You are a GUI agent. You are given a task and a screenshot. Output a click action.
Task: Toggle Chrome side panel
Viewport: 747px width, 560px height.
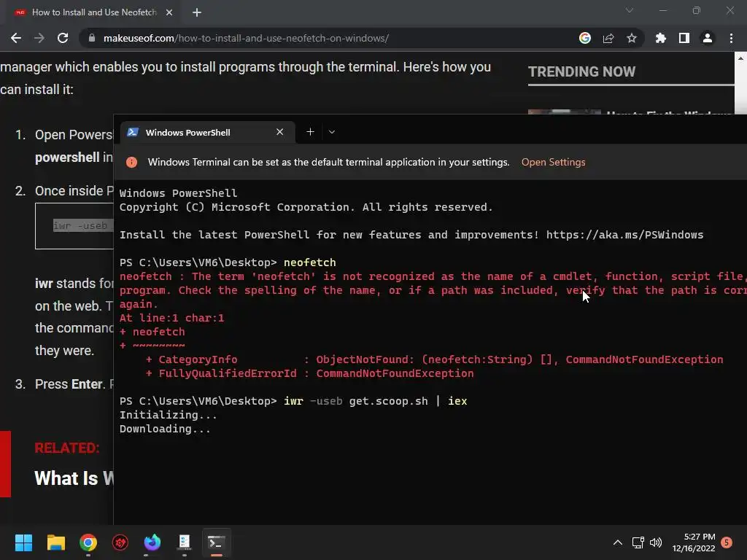(684, 38)
